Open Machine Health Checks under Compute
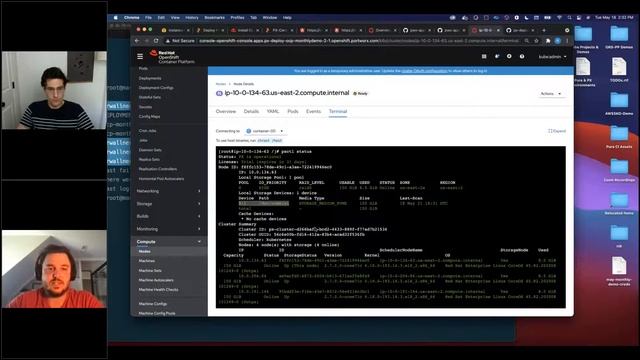640x360 pixels. 158,290
